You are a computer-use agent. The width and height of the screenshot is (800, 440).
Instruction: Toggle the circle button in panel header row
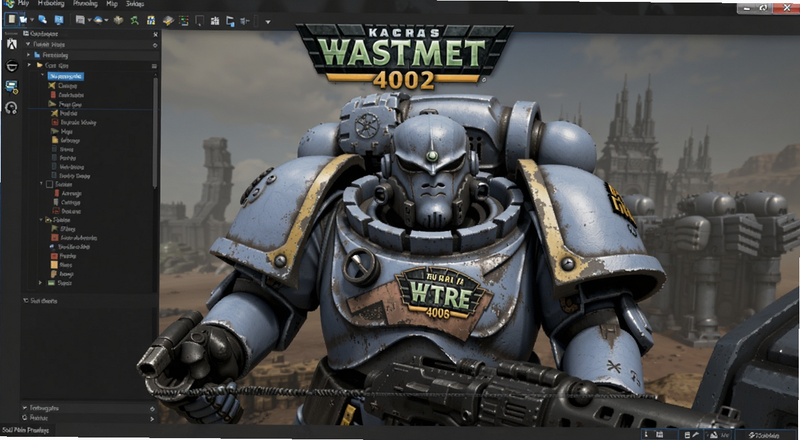155,45
